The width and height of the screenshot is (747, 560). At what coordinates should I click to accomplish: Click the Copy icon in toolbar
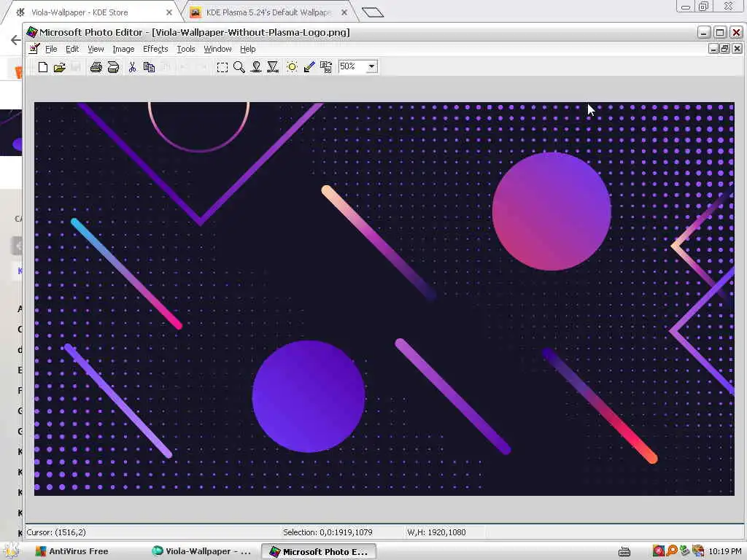point(149,67)
